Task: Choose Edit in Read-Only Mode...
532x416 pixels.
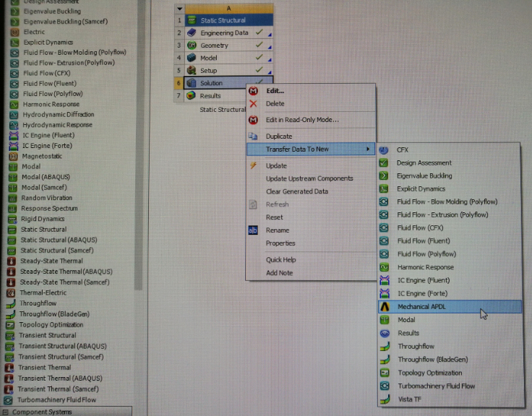Action: [302, 120]
